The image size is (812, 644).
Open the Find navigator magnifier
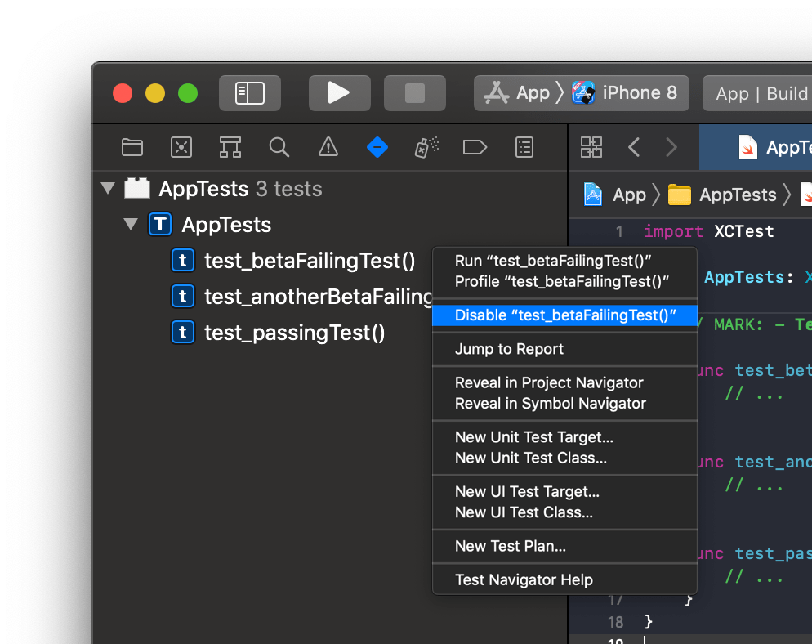(279, 147)
